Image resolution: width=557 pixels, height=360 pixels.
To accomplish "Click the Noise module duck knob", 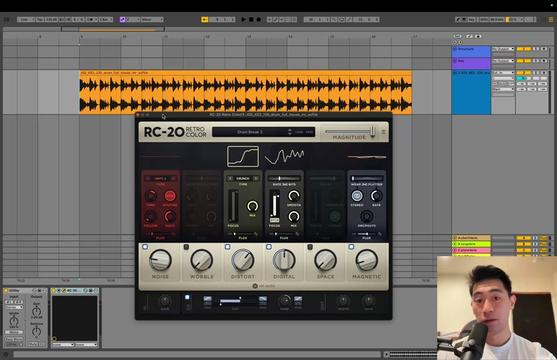I will tap(170, 216).
